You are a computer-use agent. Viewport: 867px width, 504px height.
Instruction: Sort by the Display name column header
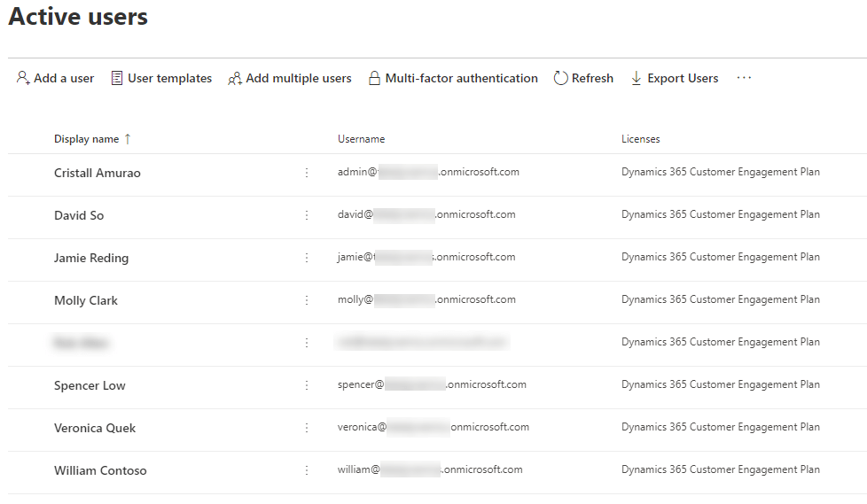(86, 139)
